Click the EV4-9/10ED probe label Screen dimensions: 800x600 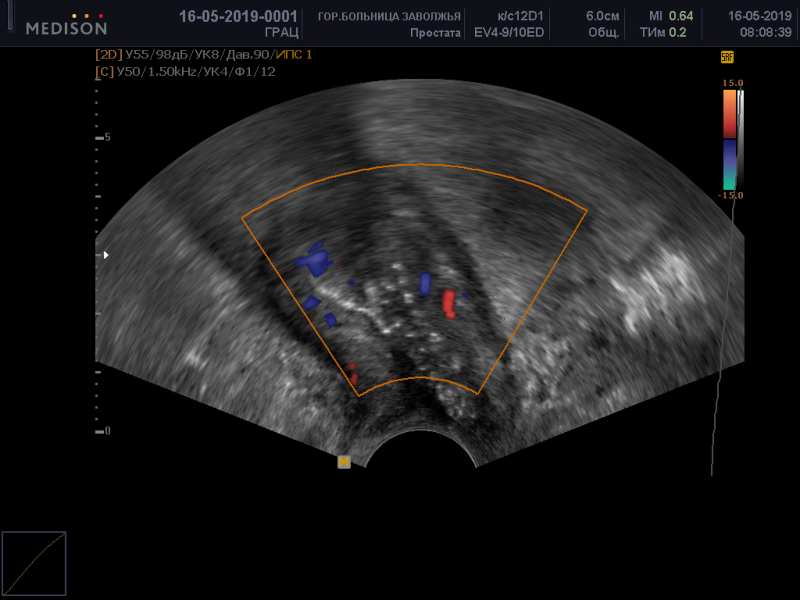(x=509, y=33)
